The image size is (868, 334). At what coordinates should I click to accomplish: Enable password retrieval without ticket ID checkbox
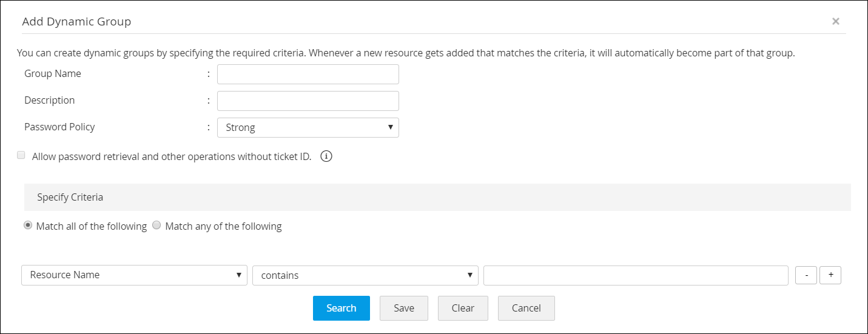pyautogui.click(x=21, y=155)
